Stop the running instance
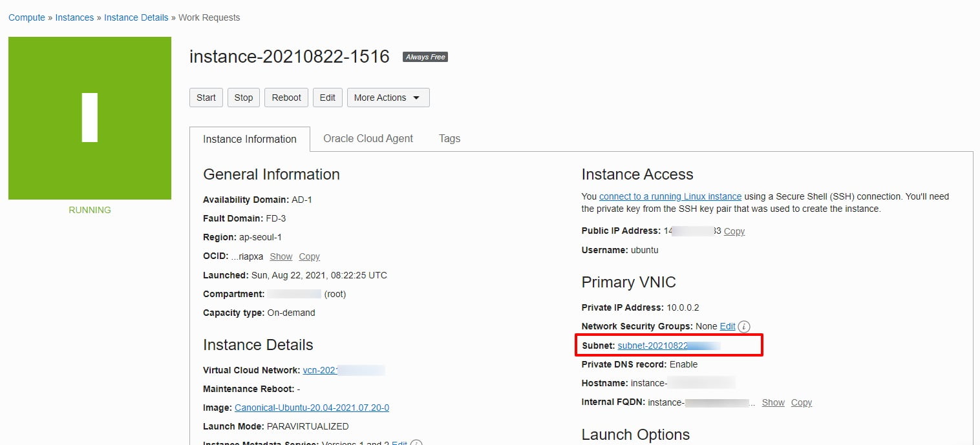This screenshot has width=980, height=445. (243, 98)
